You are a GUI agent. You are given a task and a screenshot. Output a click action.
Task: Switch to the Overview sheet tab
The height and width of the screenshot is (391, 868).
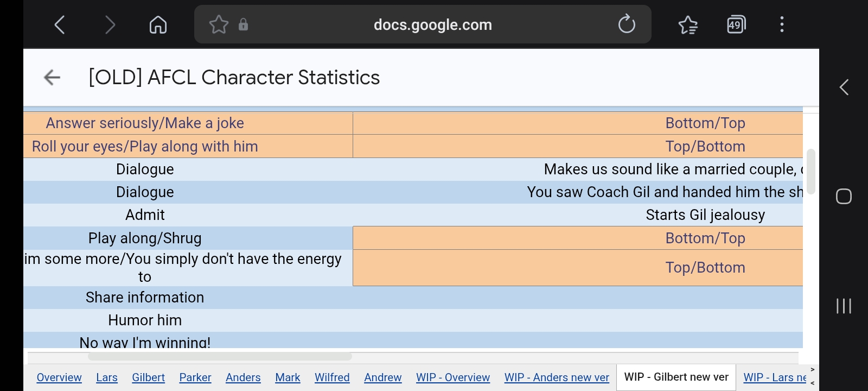[x=59, y=377]
